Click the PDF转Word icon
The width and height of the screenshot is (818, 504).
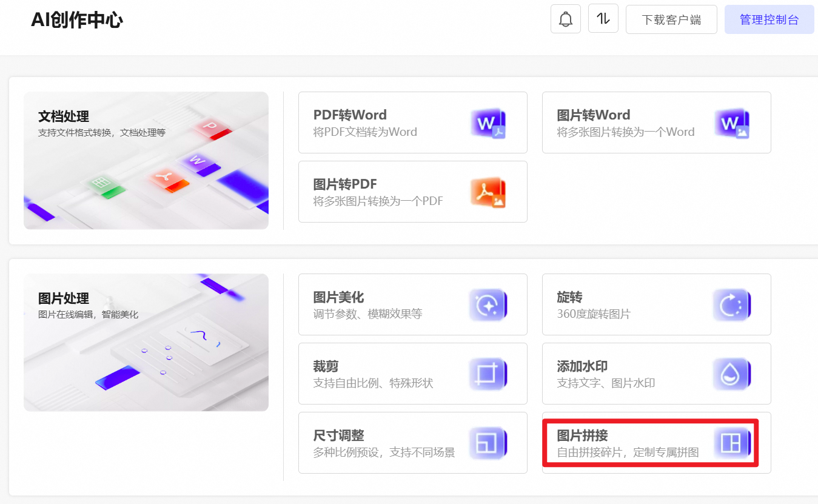pyautogui.click(x=489, y=123)
